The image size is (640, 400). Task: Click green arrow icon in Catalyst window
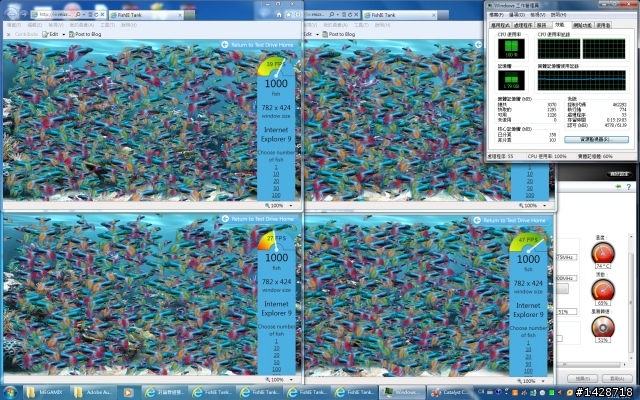coord(618,187)
